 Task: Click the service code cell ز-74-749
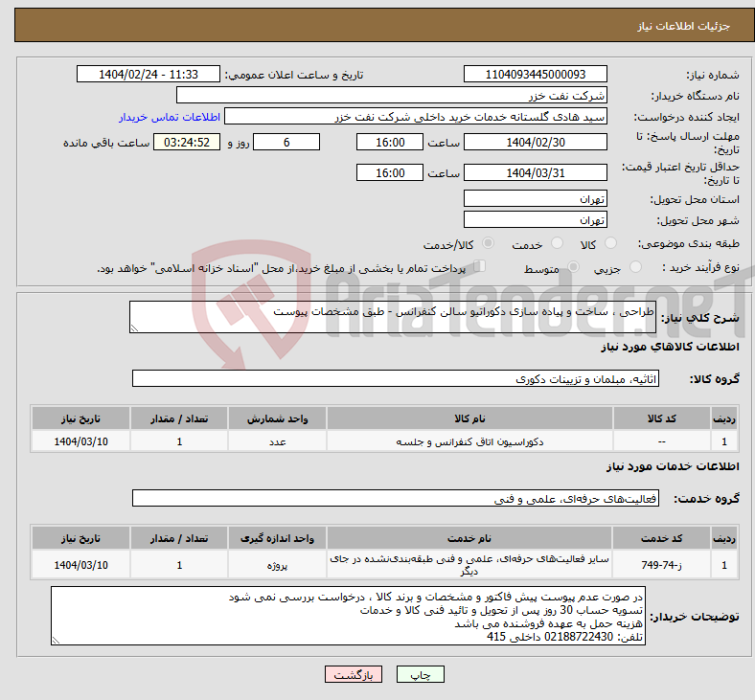point(662,565)
